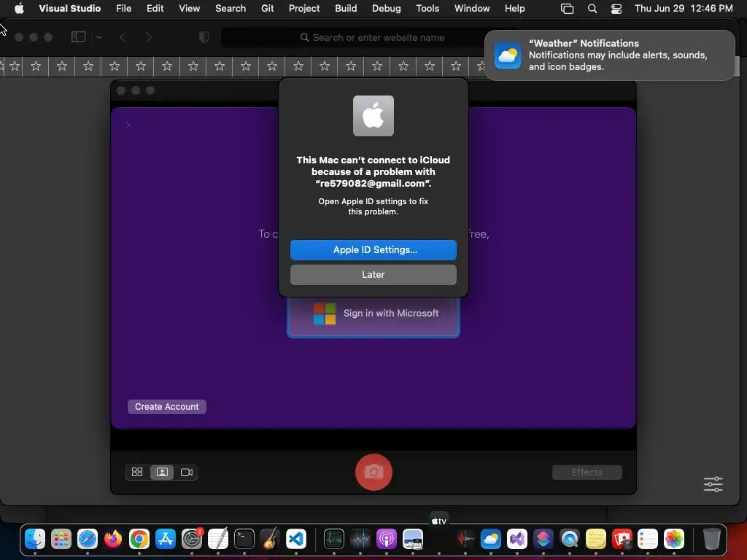Sign in with Microsoft

coord(373,314)
